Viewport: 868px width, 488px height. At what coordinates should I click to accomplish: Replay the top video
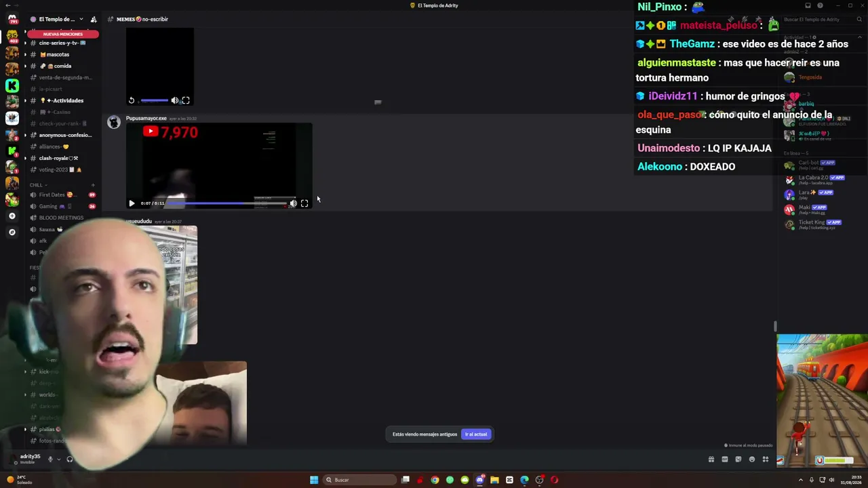click(x=132, y=100)
